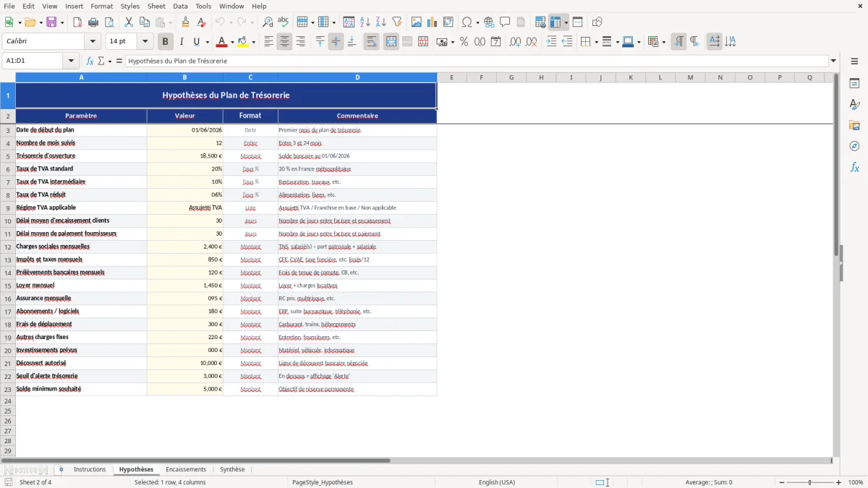Screen dimensions: 868x488
Task: Increase indent icon
Action: coord(552,42)
